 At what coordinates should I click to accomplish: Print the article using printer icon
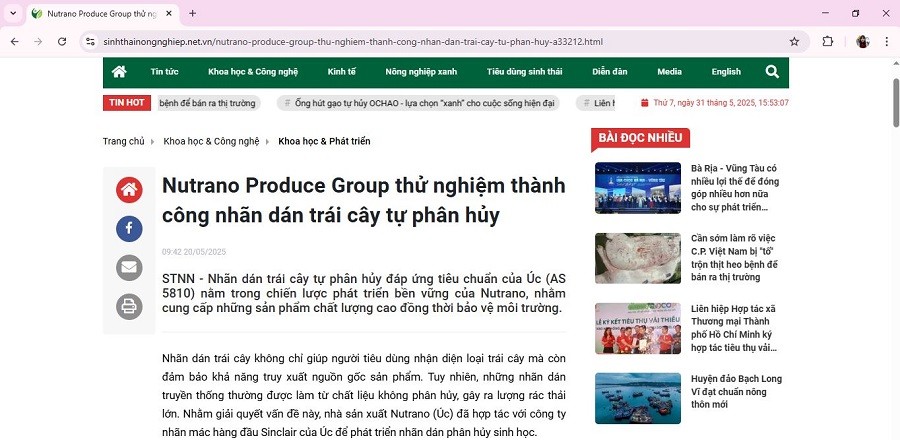(129, 306)
